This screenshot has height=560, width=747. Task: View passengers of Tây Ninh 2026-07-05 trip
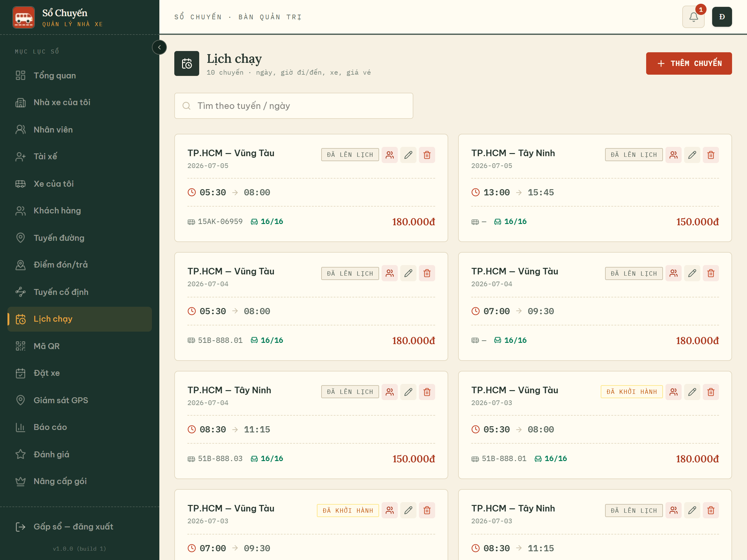[673, 155]
